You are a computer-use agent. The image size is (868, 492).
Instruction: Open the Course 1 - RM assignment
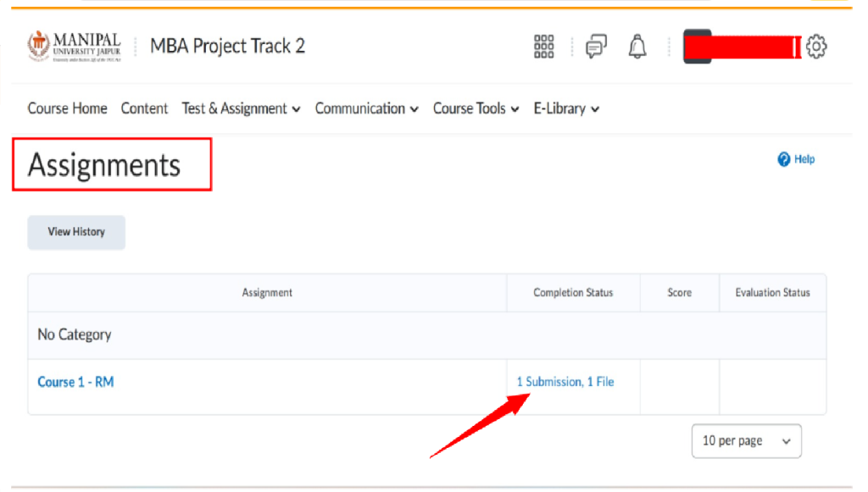pos(75,382)
